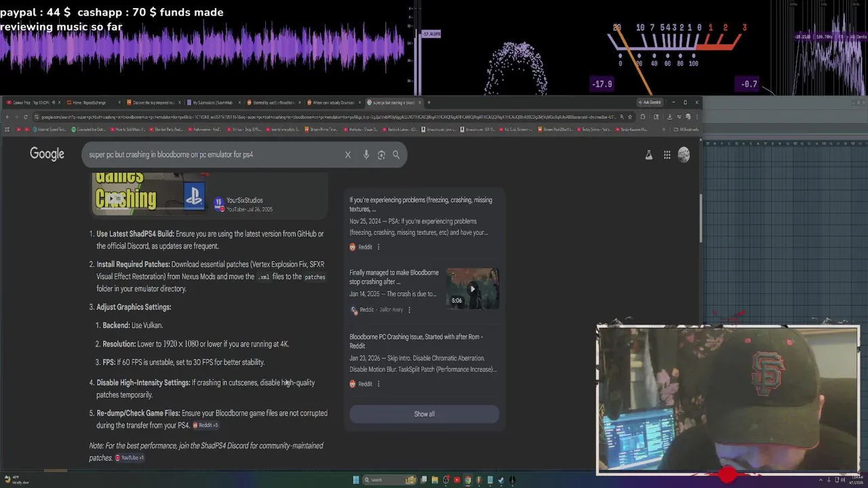Open the Search Labs flask icon
Image resolution: width=868 pixels, height=488 pixels.
pyautogui.click(x=648, y=155)
